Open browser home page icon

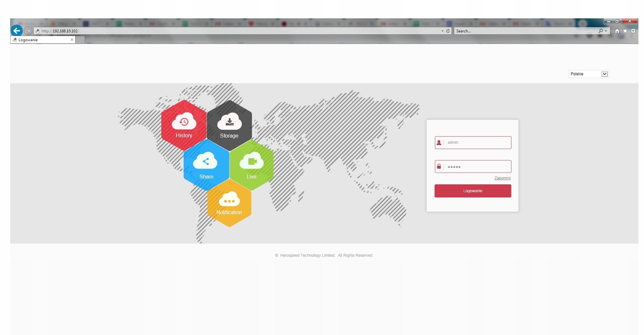click(617, 31)
